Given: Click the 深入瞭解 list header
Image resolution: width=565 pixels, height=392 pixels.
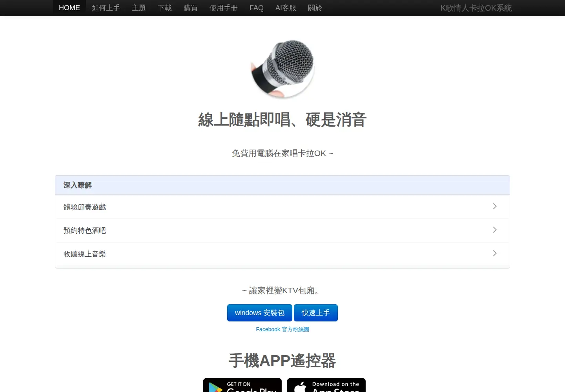Looking at the screenshot, I should 282,185.
